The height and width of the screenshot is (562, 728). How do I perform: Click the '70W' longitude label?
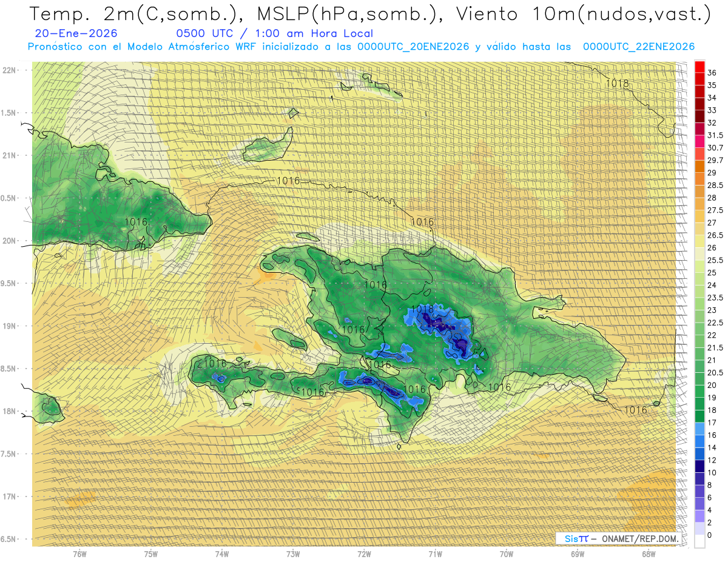(507, 554)
